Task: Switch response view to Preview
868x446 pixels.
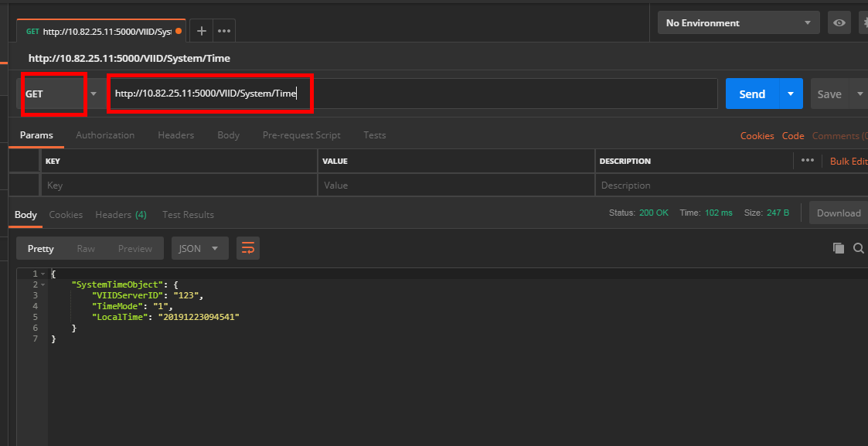Action: click(135, 248)
